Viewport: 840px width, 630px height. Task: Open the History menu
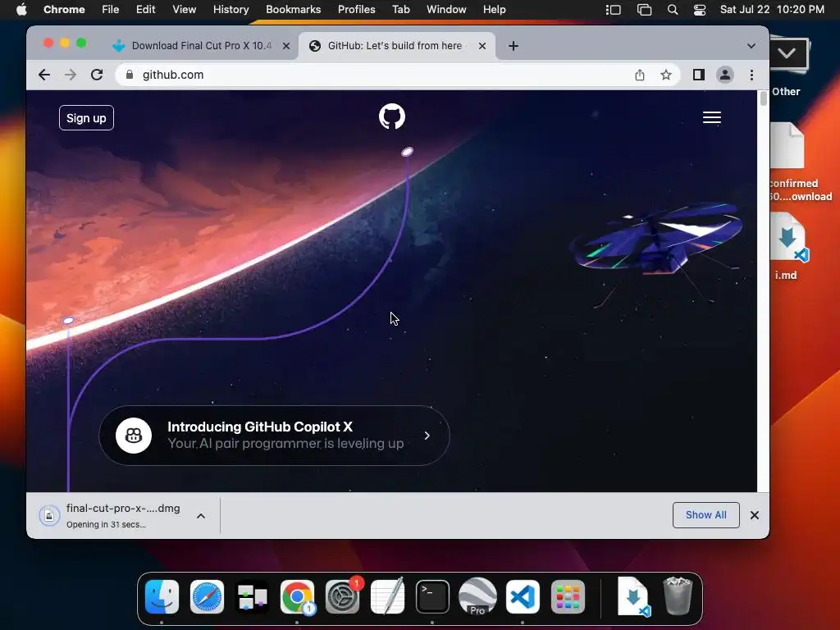click(x=231, y=10)
